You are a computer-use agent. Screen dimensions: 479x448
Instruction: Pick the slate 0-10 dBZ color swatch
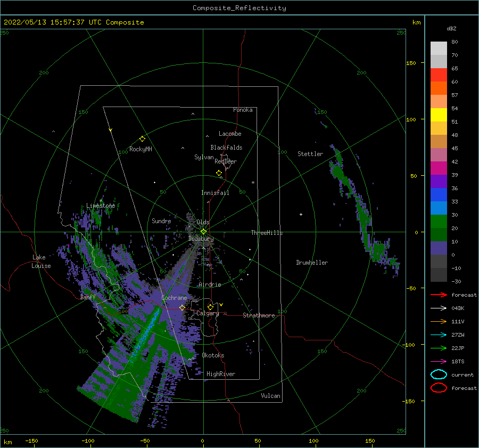tap(439, 248)
